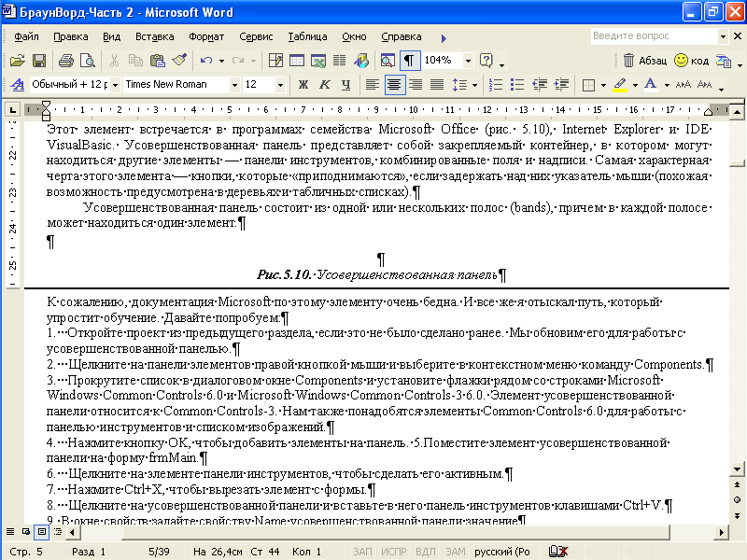Click the Paste clipboard icon
This screenshot has height=560, width=747.
tap(157, 61)
